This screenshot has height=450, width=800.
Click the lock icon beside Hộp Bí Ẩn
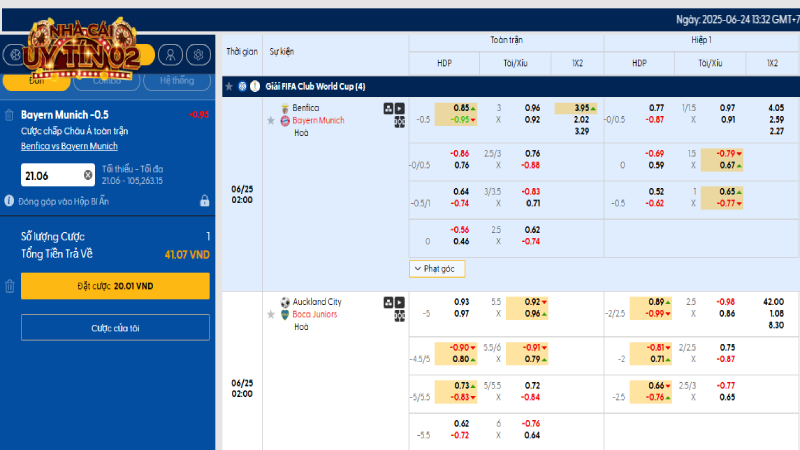pyautogui.click(x=205, y=201)
